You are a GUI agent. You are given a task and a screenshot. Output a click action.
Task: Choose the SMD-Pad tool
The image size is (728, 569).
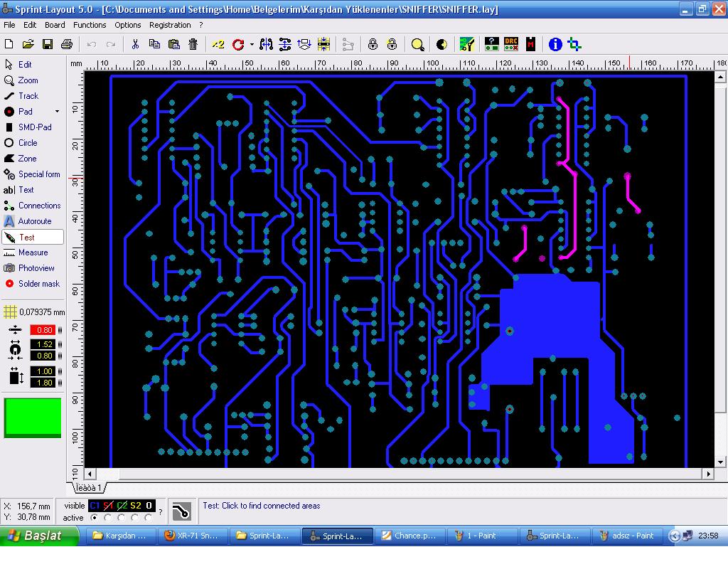coord(34,127)
